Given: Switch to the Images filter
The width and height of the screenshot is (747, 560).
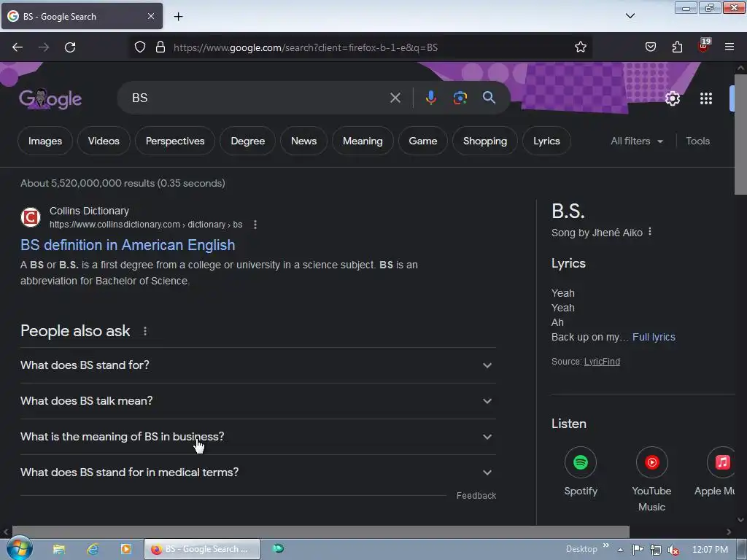Looking at the screenshot, I should pos(45,141).
